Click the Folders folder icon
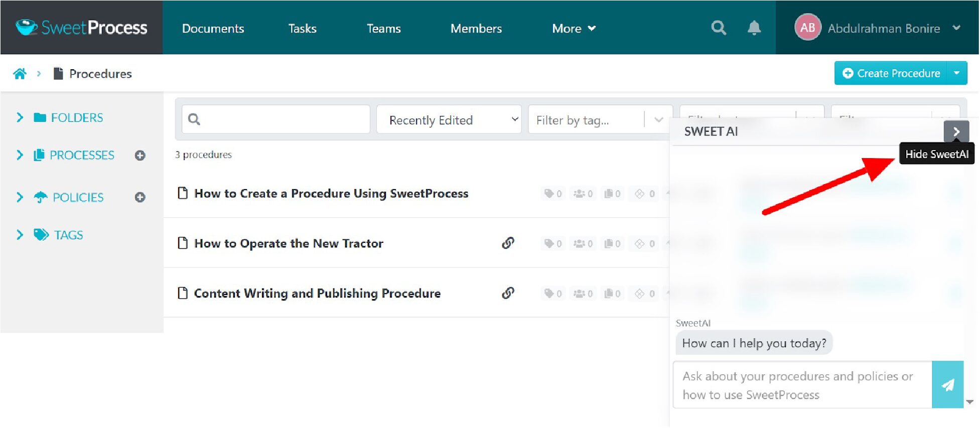The image size is (980, 428). 40,117
